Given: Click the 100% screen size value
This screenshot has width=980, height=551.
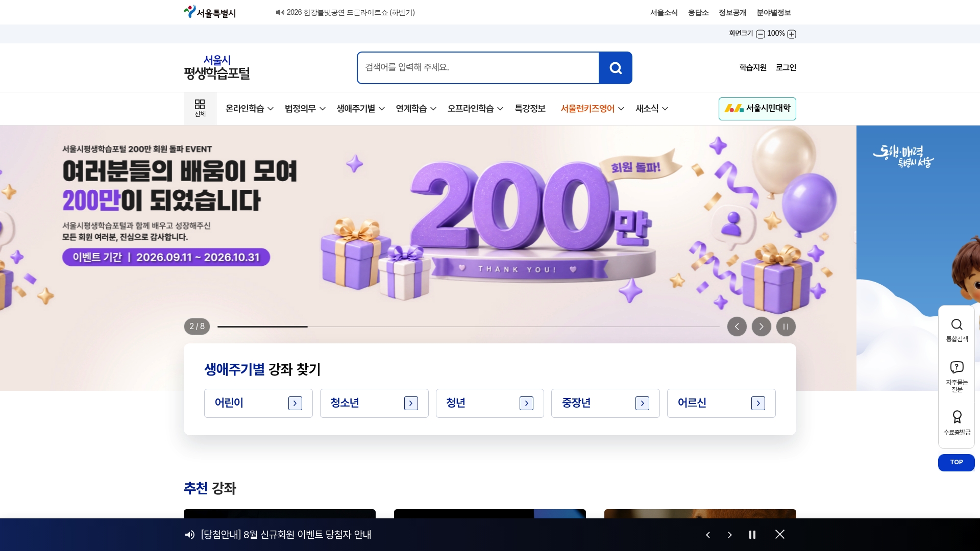Looking at the screenshot, I should point(776,34).
